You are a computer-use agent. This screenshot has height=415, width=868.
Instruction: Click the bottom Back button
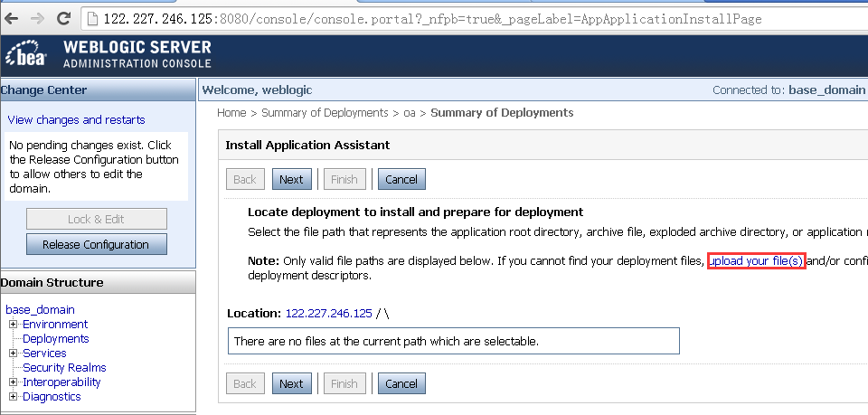pyautogui.click(x=245, y=383)
